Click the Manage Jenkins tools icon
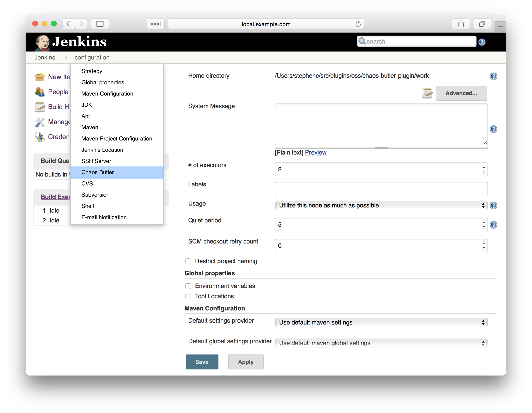The height and width of the screenshot is (413, 532). [x=40, y=122]
